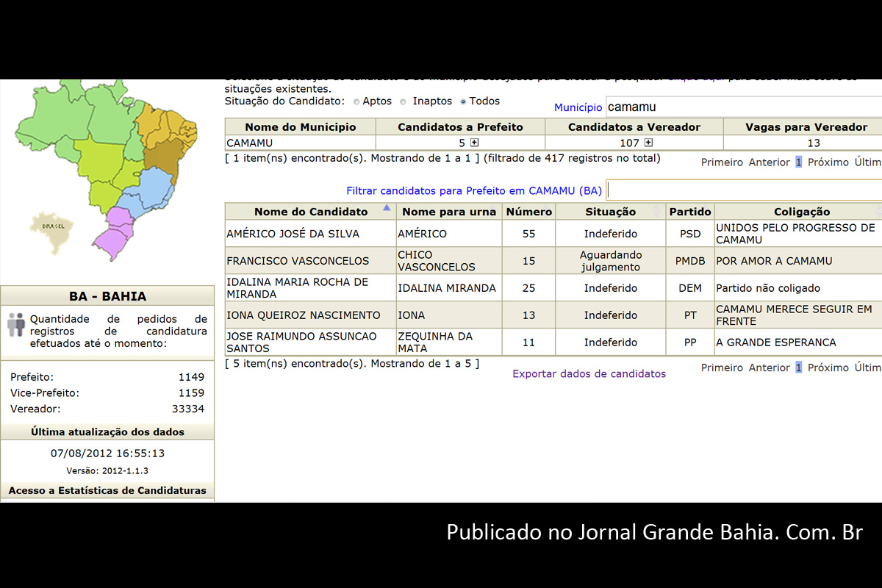Click UNIDOS PELO PROGRESSO DE CAMAMU coalition
This screenshot has width=882, height=588.
(796, 234)
